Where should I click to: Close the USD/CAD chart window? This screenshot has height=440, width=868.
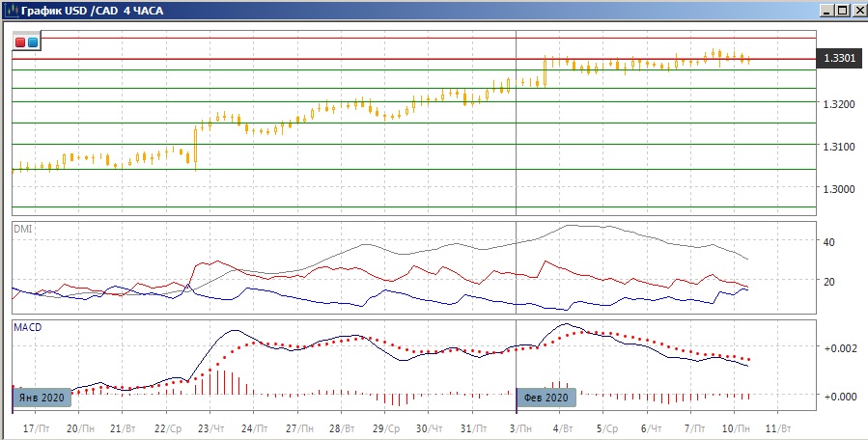[x=856, y=10]
